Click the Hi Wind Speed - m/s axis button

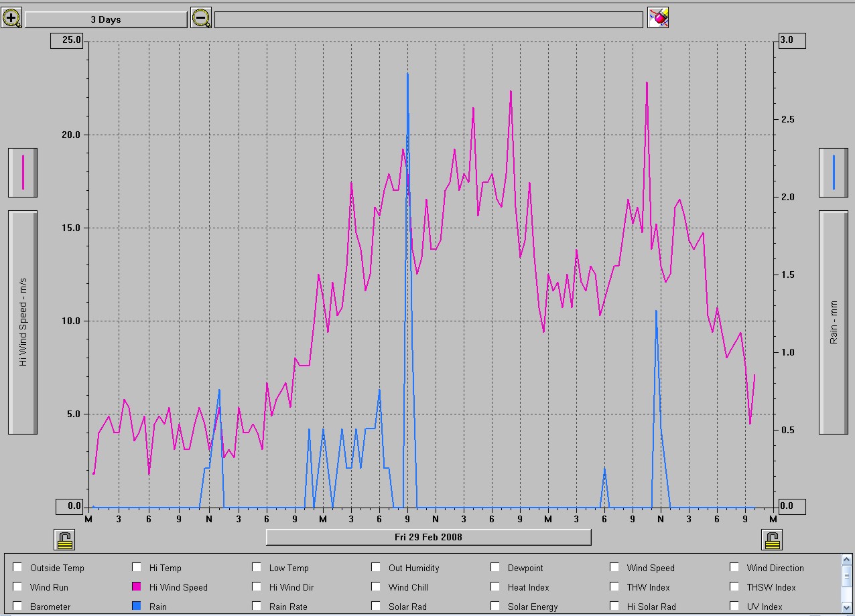tap(23, 322)
